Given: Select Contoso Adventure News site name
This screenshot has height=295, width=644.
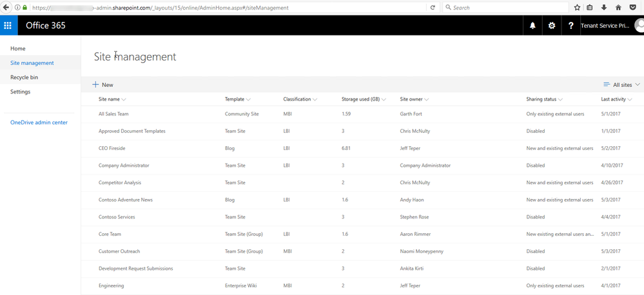Looking at the screenshot, I should [126, 200].
